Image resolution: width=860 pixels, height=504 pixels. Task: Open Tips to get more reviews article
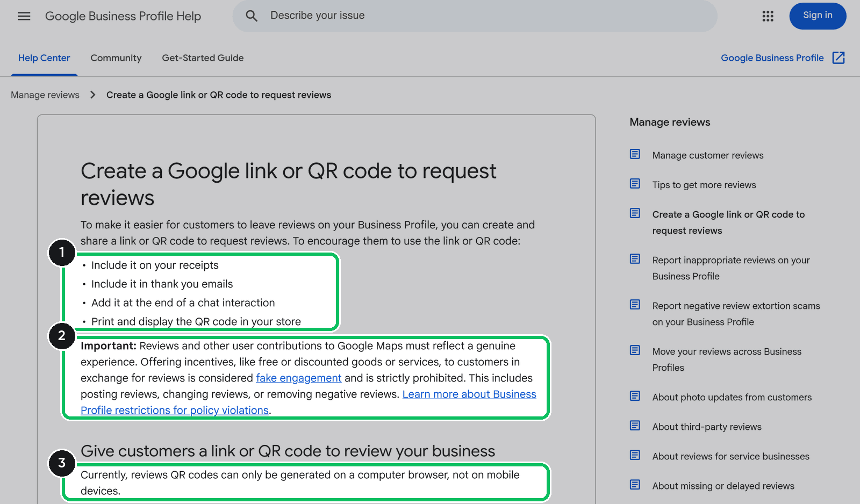pos(704,185)
